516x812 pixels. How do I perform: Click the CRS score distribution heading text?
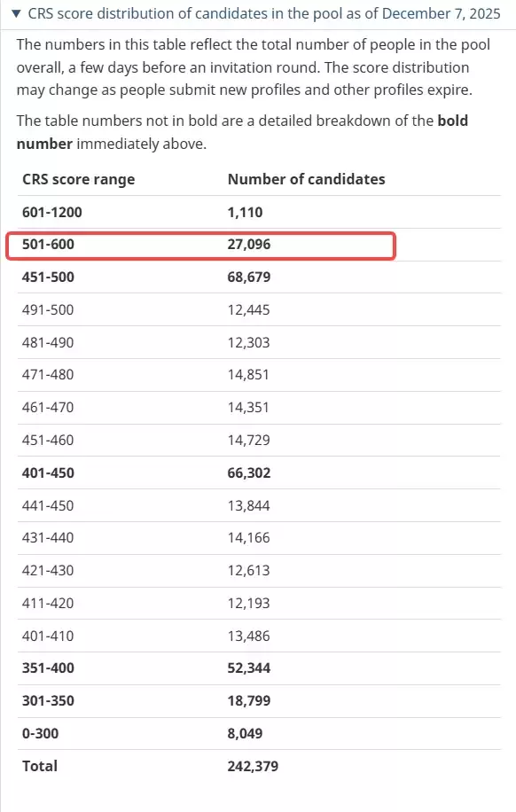coord(264,13)
